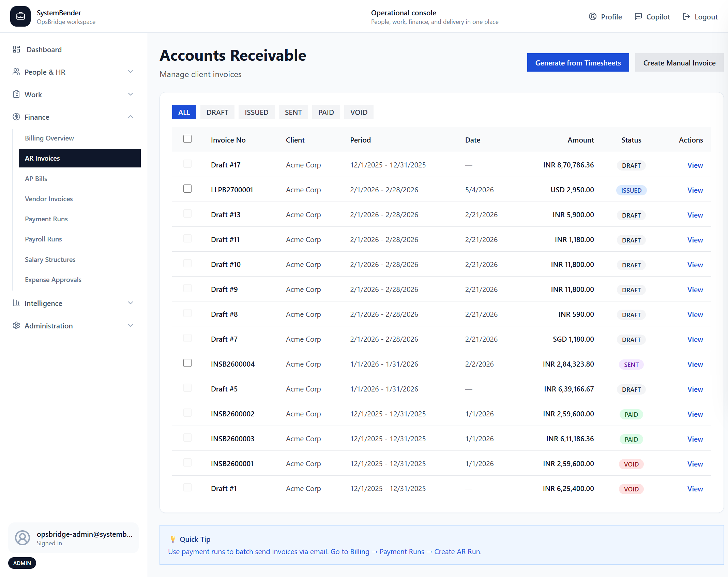Screen dimensions: 728x577
Task: Switch to the PAID filter tab
Action: point(326,112)
